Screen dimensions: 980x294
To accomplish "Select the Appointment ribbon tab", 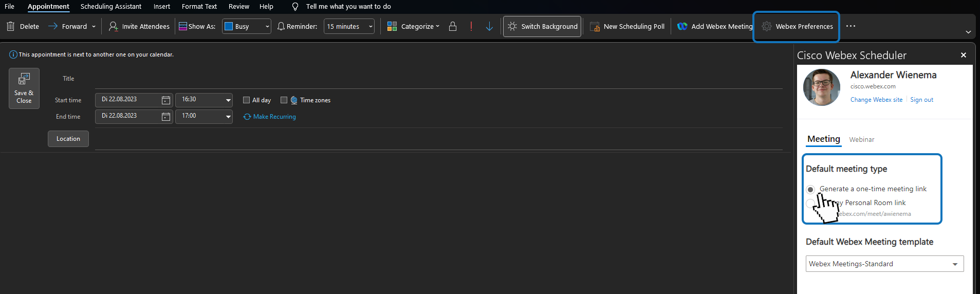I will [48, 7].
